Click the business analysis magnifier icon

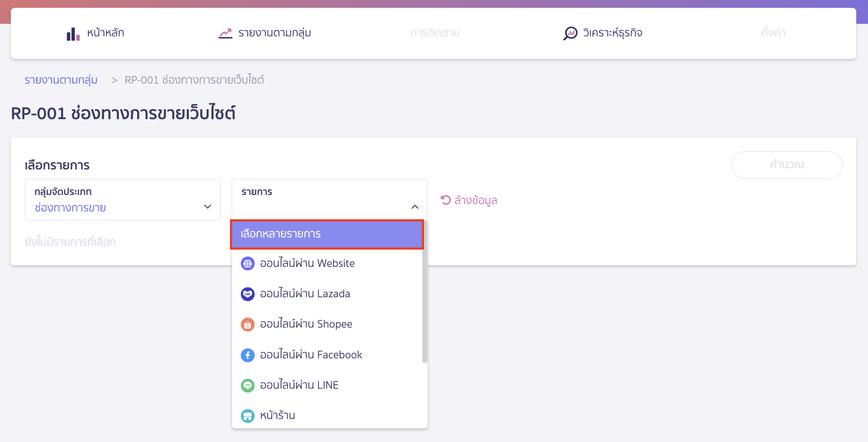click(570, 33)
